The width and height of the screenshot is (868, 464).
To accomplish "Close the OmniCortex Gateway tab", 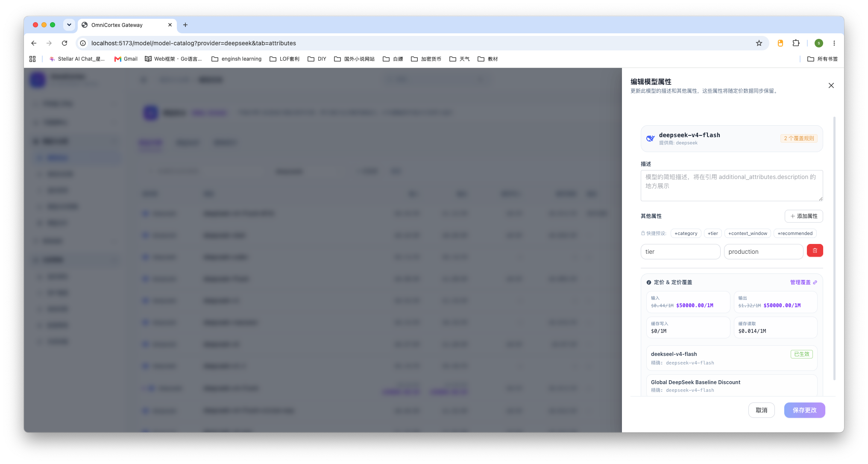I will pos(170,25).
